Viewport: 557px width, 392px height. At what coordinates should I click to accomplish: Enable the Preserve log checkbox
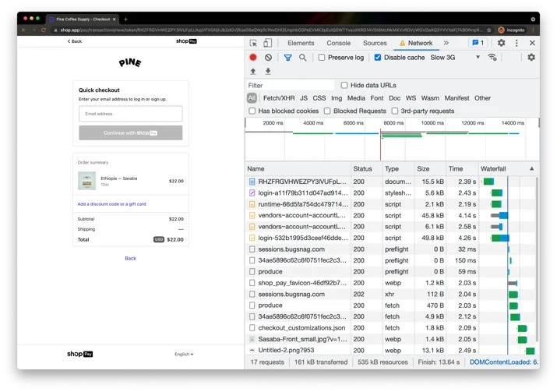pos(322,57)
